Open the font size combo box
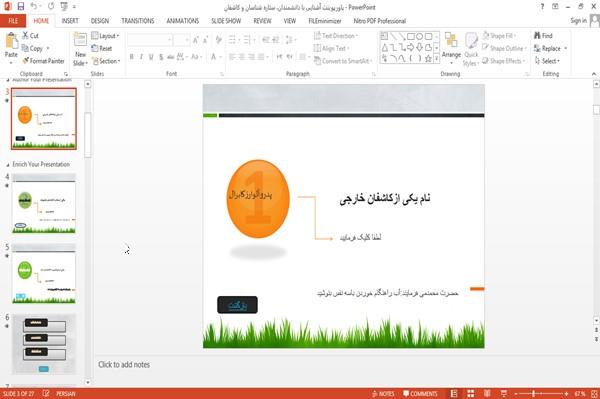Screen dimensions: 600x399 pos(181,40)
